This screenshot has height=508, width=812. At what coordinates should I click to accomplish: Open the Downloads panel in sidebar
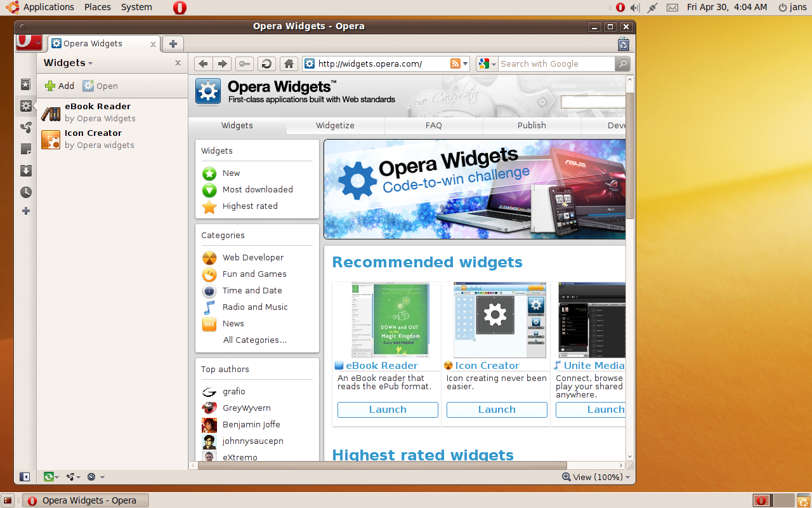click(x=25, y=171)
